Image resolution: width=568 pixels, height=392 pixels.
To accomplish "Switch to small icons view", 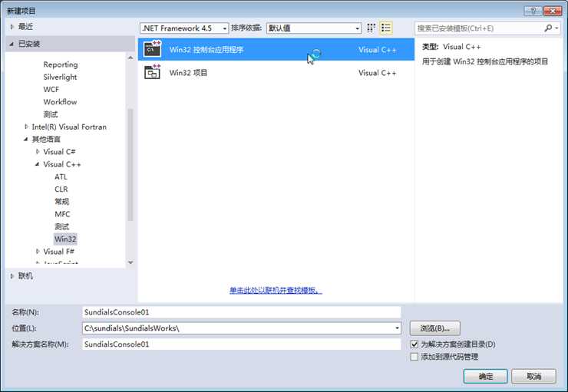I will (371, 28).
